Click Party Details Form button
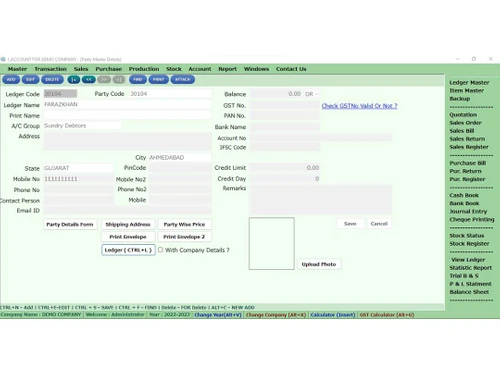 click(70, 224)
